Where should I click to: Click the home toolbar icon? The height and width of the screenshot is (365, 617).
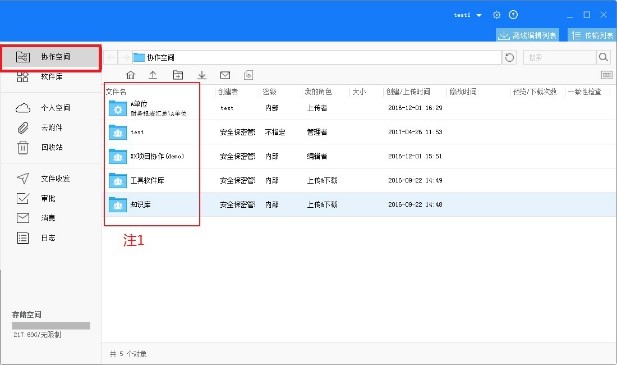[x=130, y=75]
